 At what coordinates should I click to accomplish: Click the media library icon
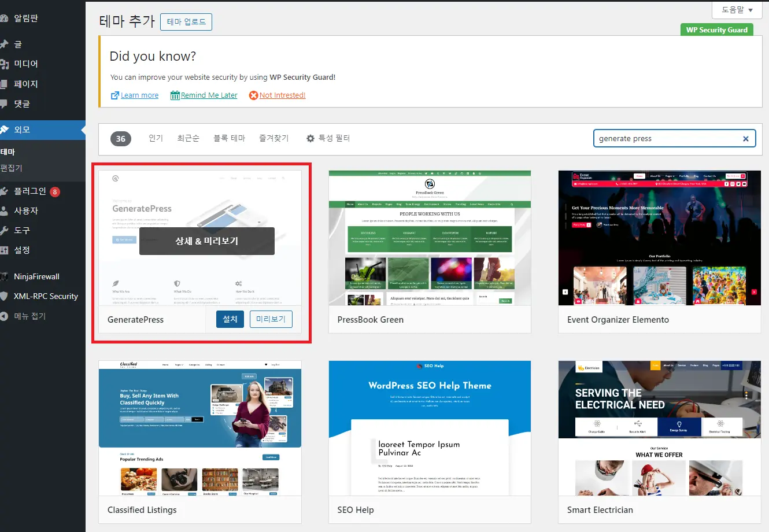[x=4, y=64]
